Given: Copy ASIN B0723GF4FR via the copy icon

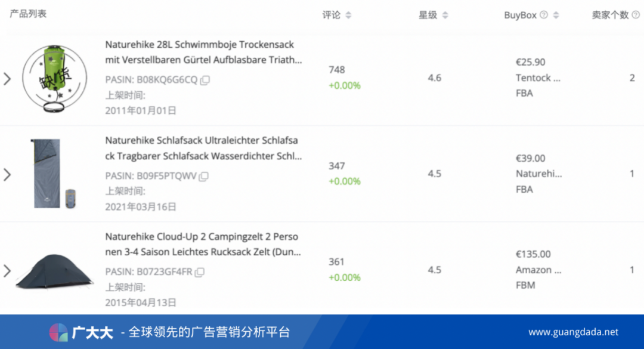Looking at the screenshot, I should (200, 271).
